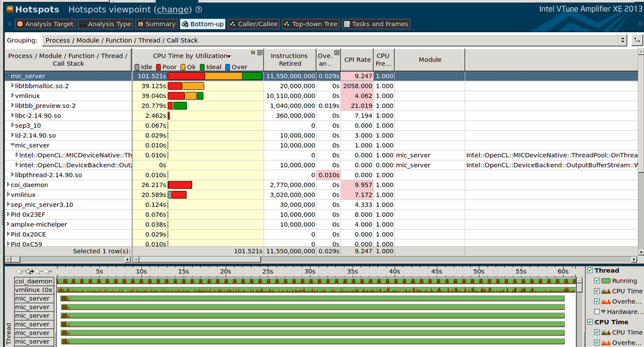Uncheck the Running checkbox

(x=597, y=281)
